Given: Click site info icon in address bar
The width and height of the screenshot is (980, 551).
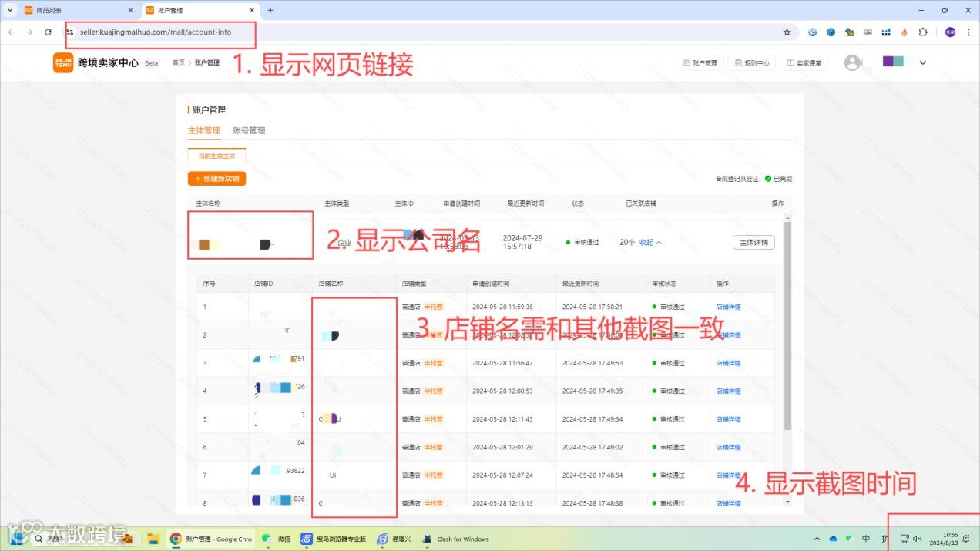Looking at the screenshot, I should click(70, 32).
